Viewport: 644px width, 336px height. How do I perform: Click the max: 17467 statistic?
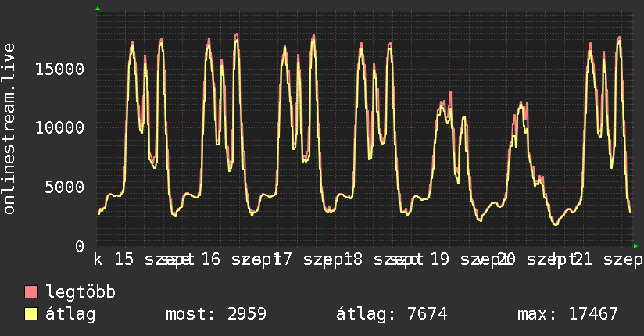pyautogui.click(x=567, y=314)
